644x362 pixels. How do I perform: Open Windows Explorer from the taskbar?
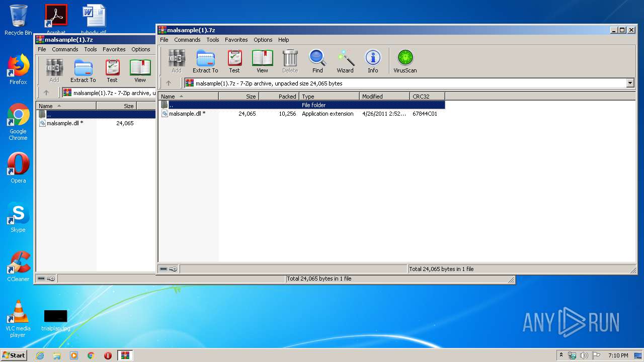(x=57, y=355)
